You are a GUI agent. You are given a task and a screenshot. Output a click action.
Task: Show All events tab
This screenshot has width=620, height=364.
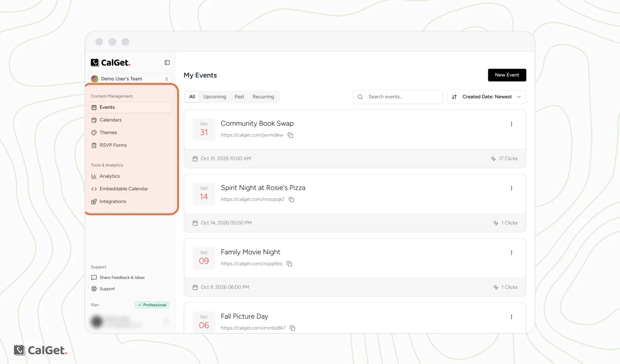[192, 97]
